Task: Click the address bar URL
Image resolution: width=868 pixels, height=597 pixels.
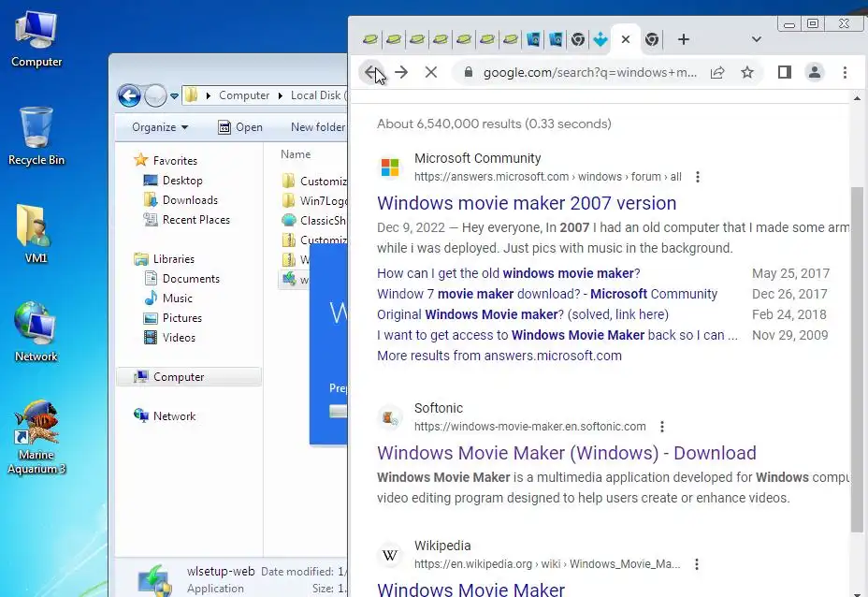Action: (x=589, y=73)
